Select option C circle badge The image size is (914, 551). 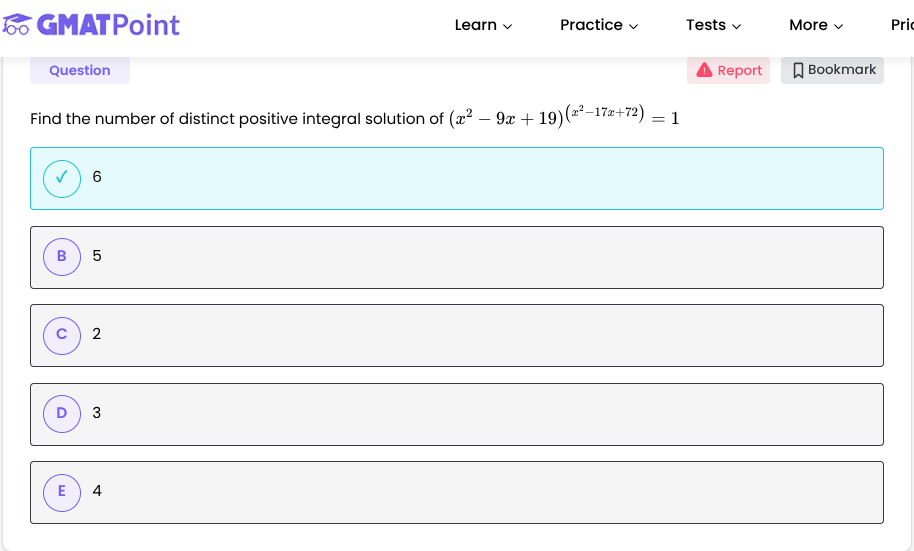(62, 334)
